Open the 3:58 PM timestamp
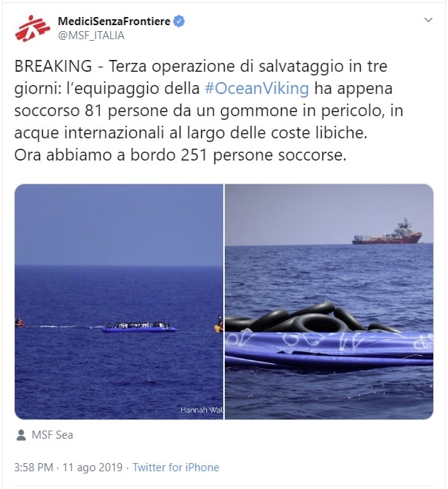The height and width of the screenshot is (489, 448). pos(34,468)
